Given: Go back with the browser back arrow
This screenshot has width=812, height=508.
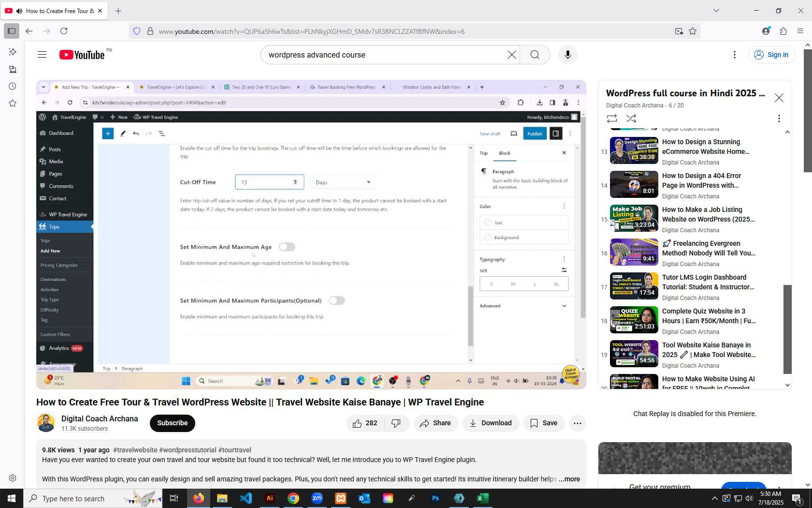Looking at the screenshot, I should (29, 31).
